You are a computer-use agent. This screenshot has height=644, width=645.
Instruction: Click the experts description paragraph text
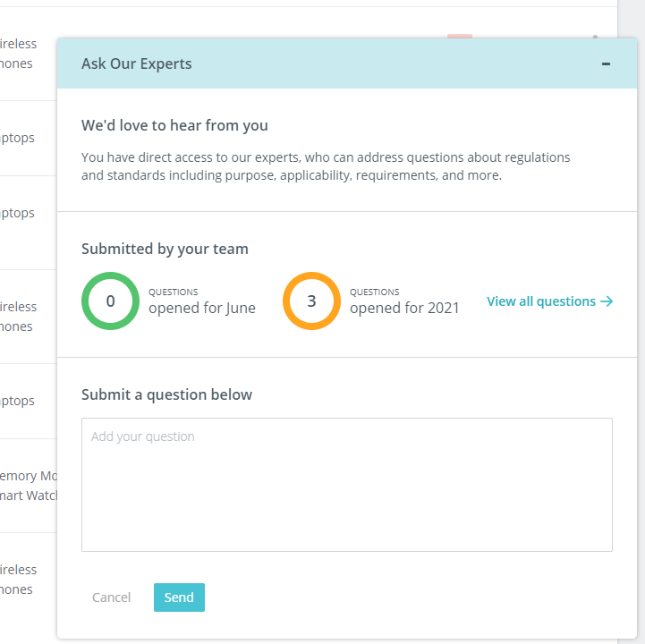tap(326, 166)
